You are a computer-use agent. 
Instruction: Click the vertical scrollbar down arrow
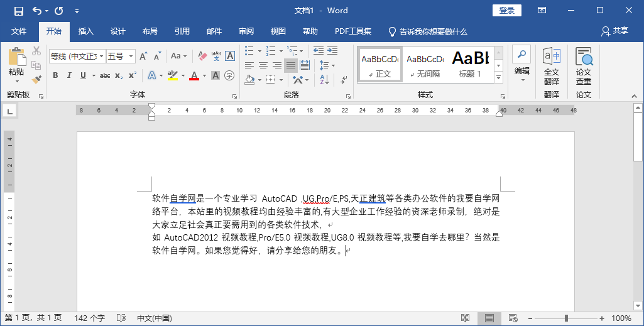(x=638, y=306)
